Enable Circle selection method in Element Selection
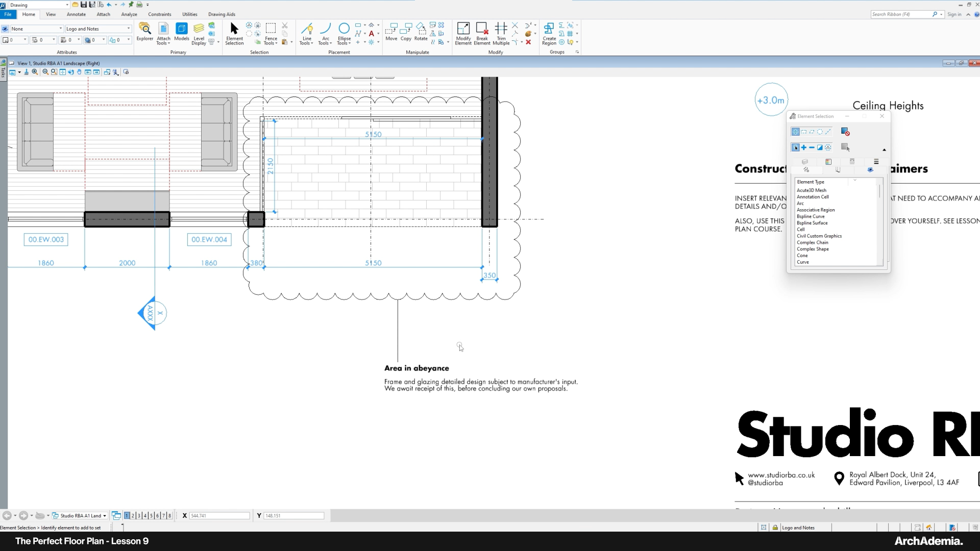Viewport: 980px width, 551px height. 820,132
